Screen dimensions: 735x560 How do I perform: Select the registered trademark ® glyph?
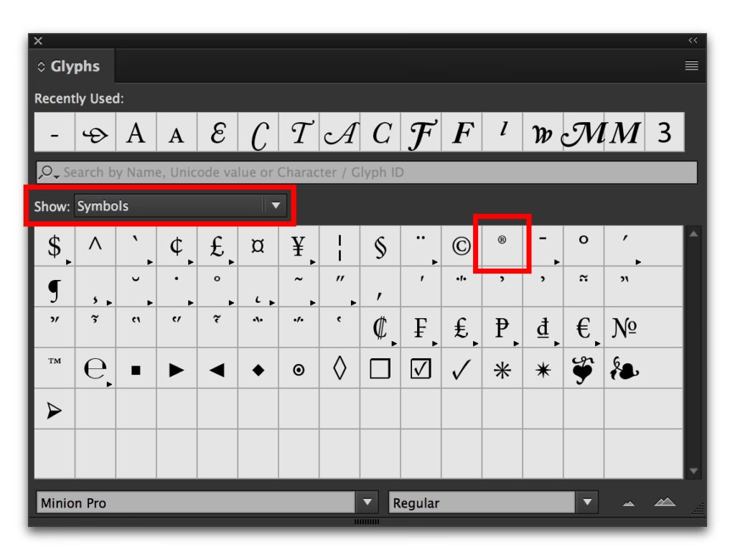(502, 245)
